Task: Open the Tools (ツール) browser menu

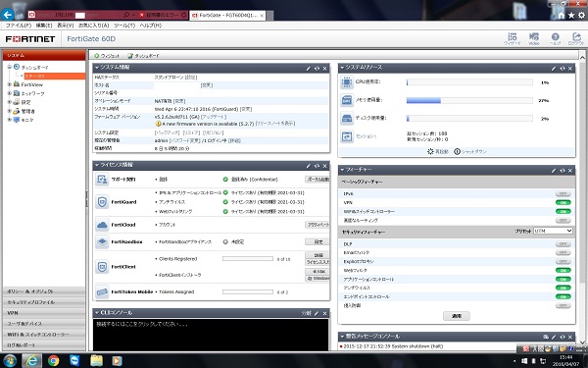Action: [x=124, y=26]
